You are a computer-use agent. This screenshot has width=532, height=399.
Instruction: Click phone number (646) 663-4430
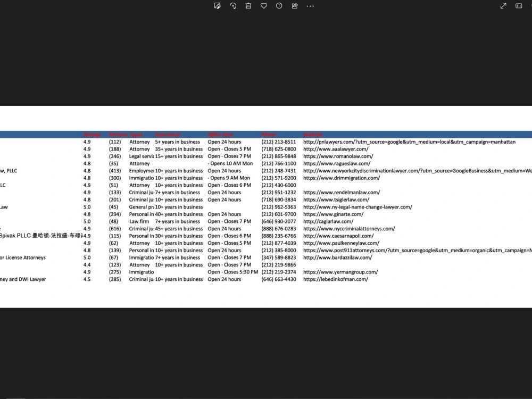tap(279, 279)
